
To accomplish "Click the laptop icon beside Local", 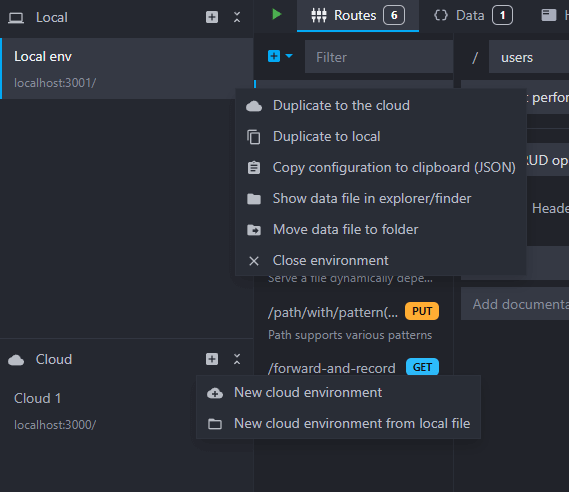I will coord(16,18).
